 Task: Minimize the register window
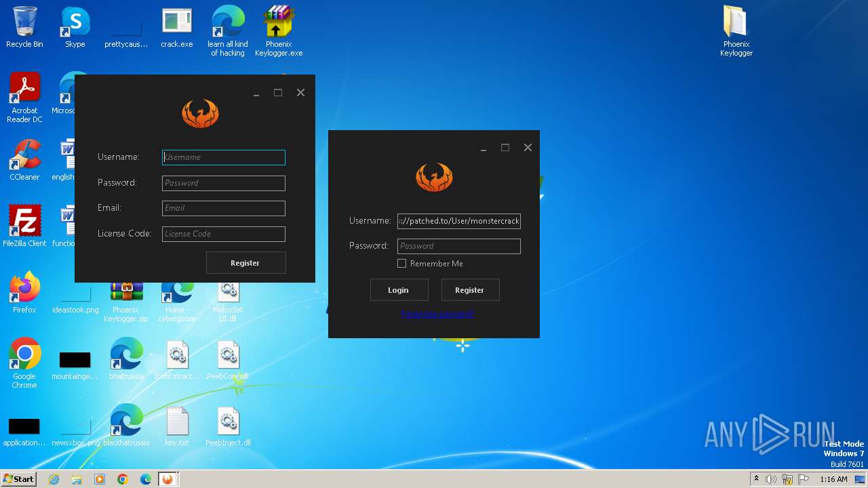click(x=256, y=94)
